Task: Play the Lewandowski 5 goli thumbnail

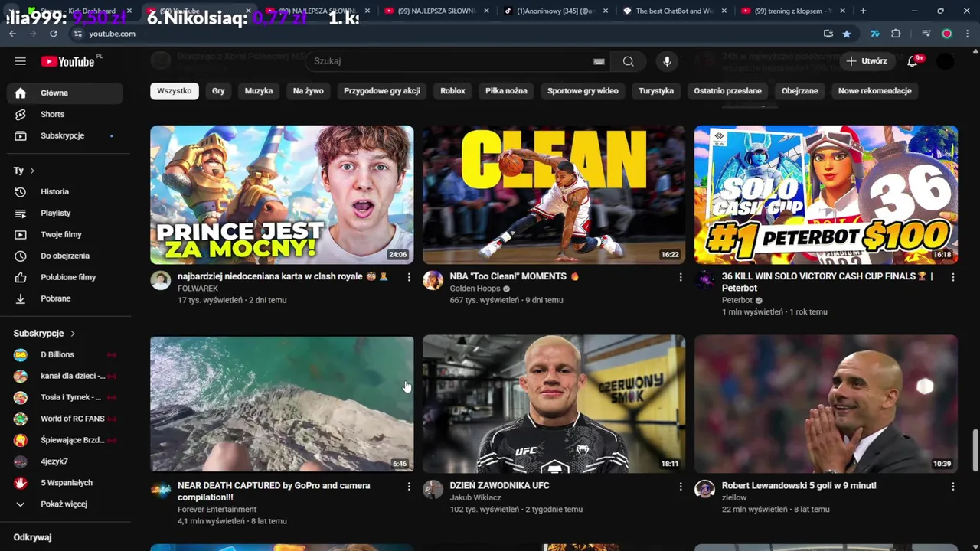Action: (826, 404)
